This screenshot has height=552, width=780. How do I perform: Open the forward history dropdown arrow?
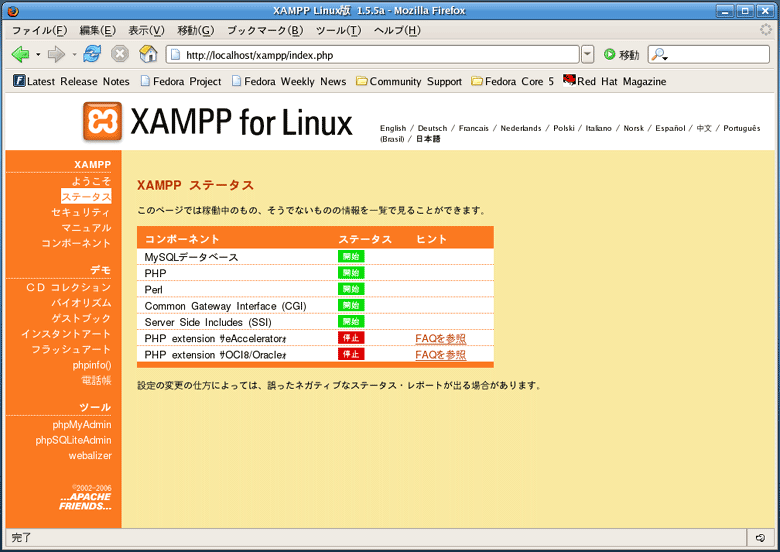pos(74,54)
